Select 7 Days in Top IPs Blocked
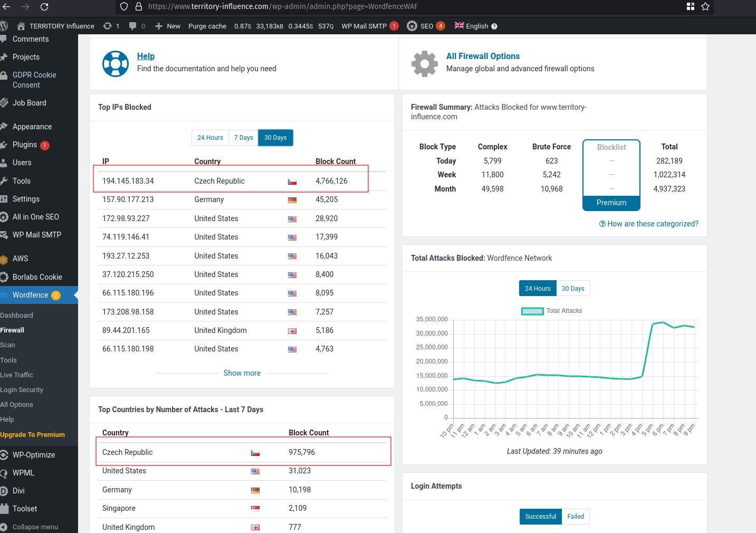The image size is (756, 533). [x=244, y=138]
